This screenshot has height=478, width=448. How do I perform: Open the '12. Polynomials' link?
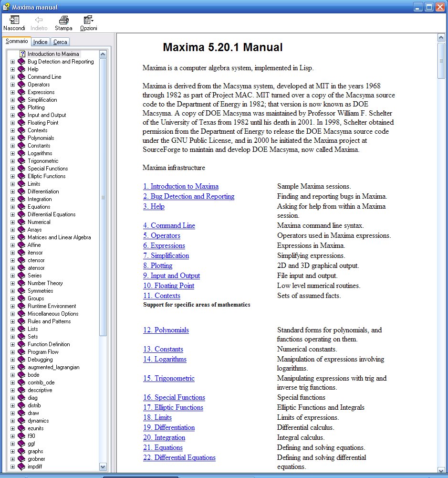point(166,330)
